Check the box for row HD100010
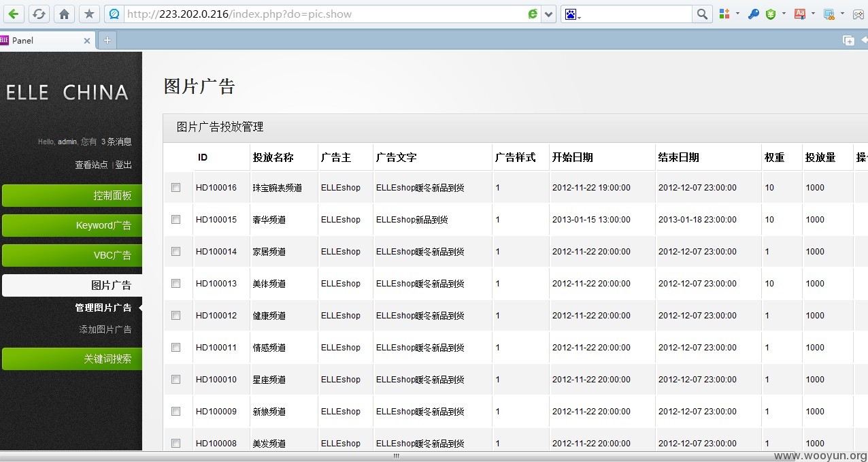Image resolution: width=868 pixels, height=462 pixels. (x=176, y=379)
